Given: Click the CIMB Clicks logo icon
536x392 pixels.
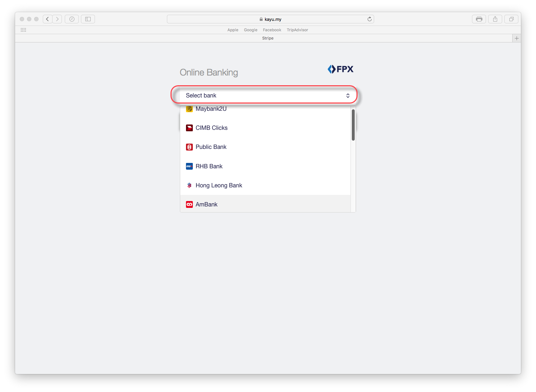Looking at the screenshot, I should 189,128.
